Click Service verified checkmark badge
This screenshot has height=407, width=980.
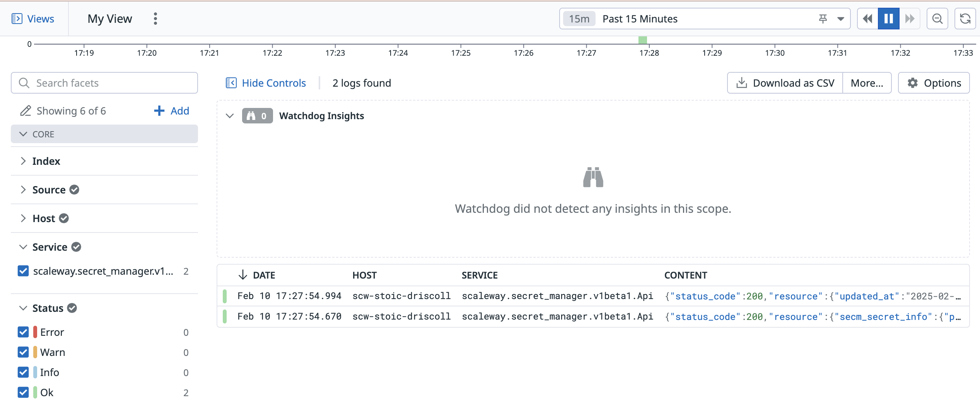tap(76, 247)
